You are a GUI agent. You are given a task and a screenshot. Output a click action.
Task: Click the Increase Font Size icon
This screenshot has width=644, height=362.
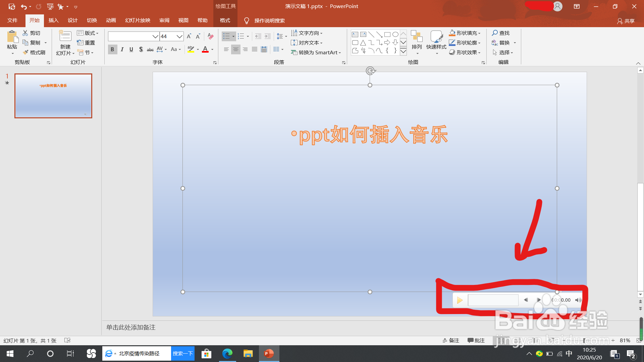(x=189, y=36)
